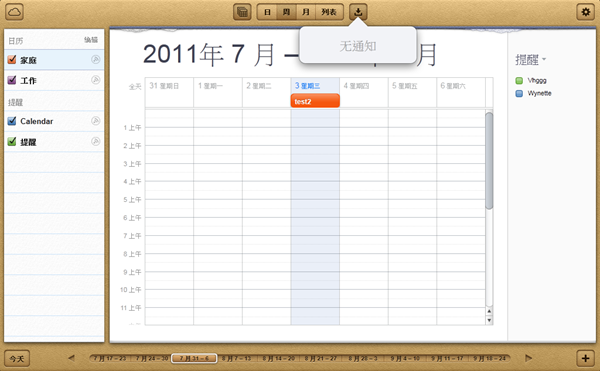
Task: Select week 7月 24–30 in timeline
Action: click(152, 358)
